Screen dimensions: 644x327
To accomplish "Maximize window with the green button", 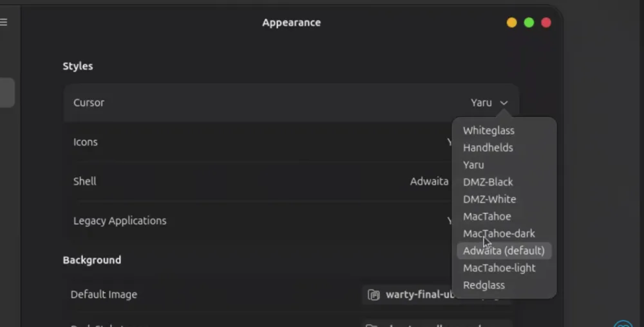I will point(529,23).
